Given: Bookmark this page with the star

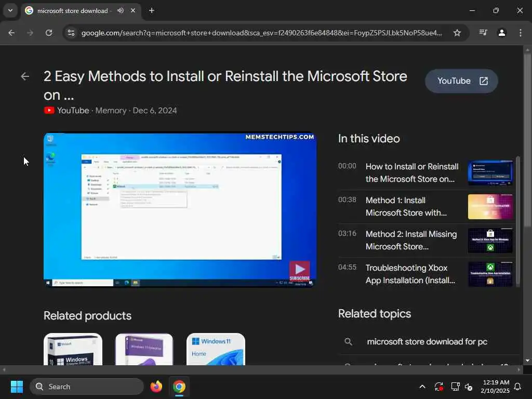Looking at the screenshot, I should coord(457,33).
